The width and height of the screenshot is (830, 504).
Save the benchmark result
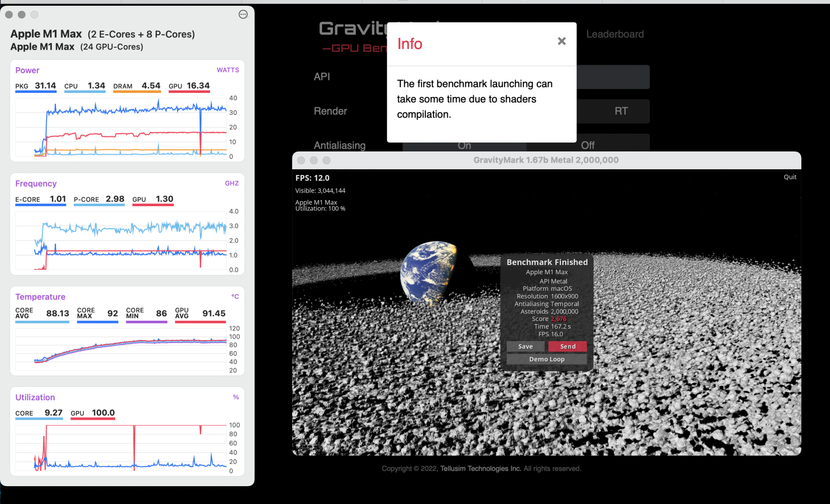point(525,346)
